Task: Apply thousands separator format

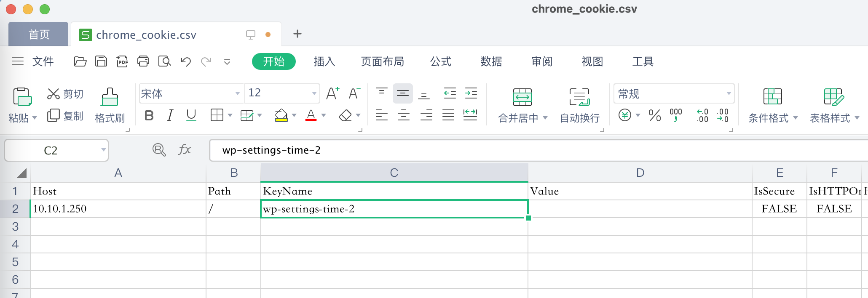Action: [x=676, y=115]
